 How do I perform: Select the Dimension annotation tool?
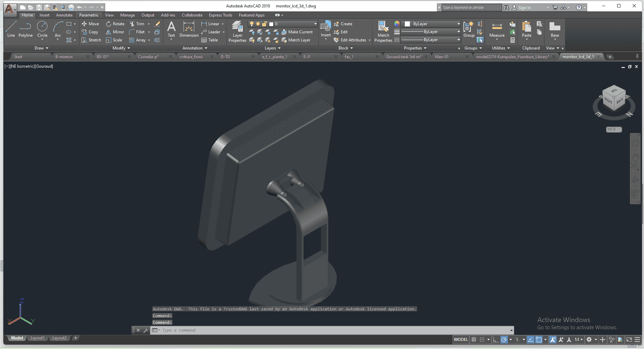coord(189,29)
